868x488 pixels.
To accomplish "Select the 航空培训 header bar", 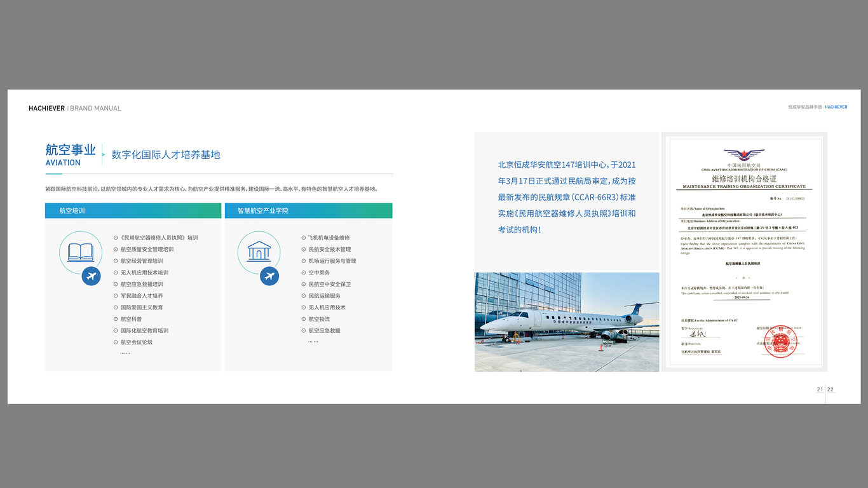I will (133, 210).
